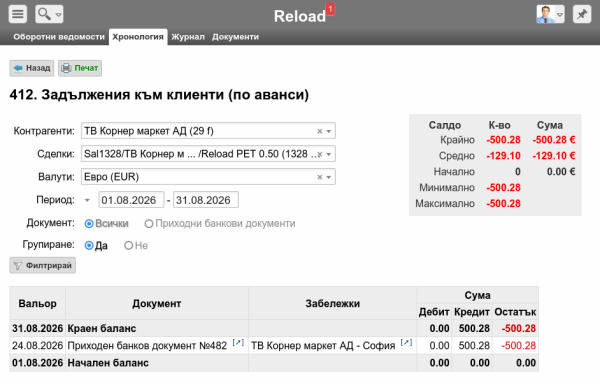Edit the end date 31.08.2026 field
Viewport: 600px width, 383px height.
[x=206, y=200]
